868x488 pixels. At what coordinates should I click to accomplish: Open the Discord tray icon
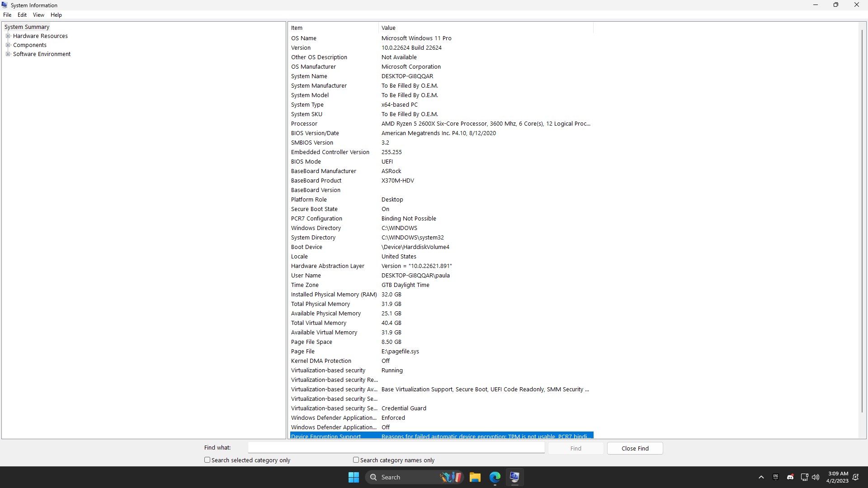[790, 477]
